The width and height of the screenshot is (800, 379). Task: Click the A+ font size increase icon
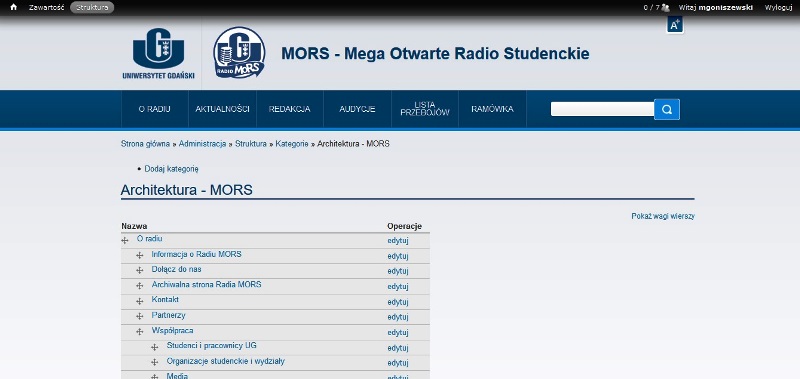[675, 24]
